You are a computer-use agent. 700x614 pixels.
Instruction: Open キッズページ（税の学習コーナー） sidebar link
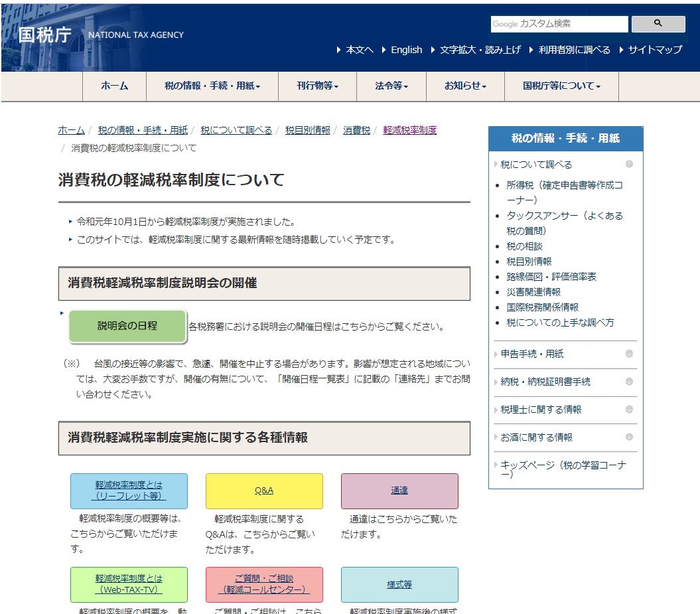[563, 469]
